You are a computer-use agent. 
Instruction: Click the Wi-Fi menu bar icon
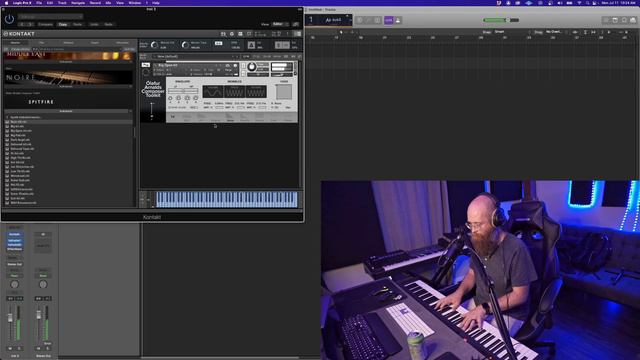(579, 3)
